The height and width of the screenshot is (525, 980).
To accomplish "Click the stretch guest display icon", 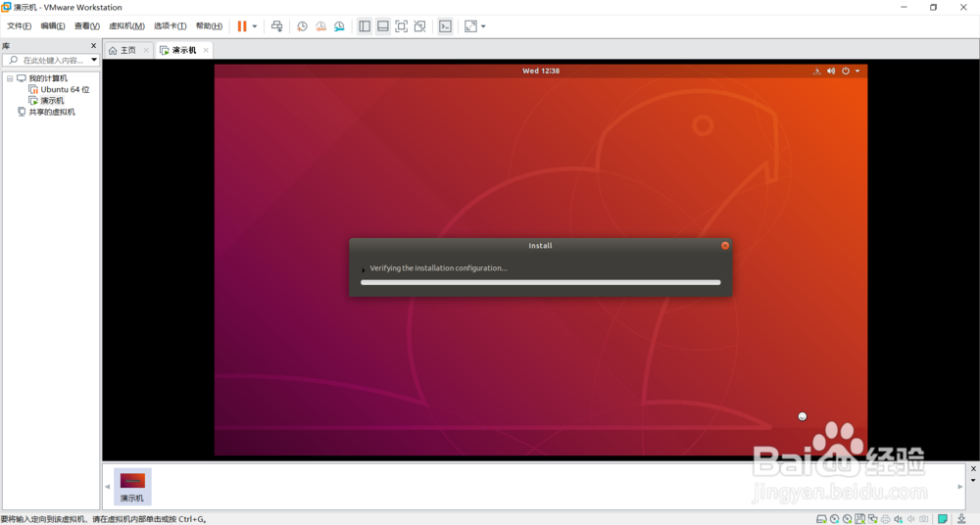I will (x=470, y=26).
